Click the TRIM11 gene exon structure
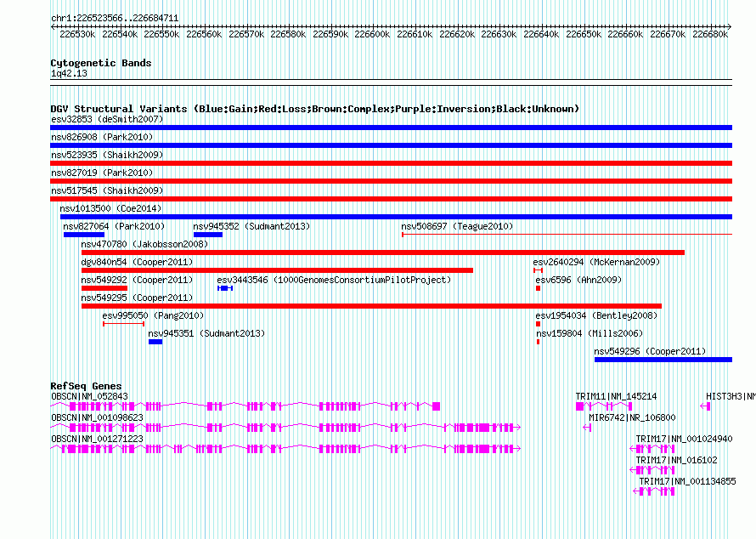Image resolution: width=756 pixels, height=539 pixels. coord(604,406)
